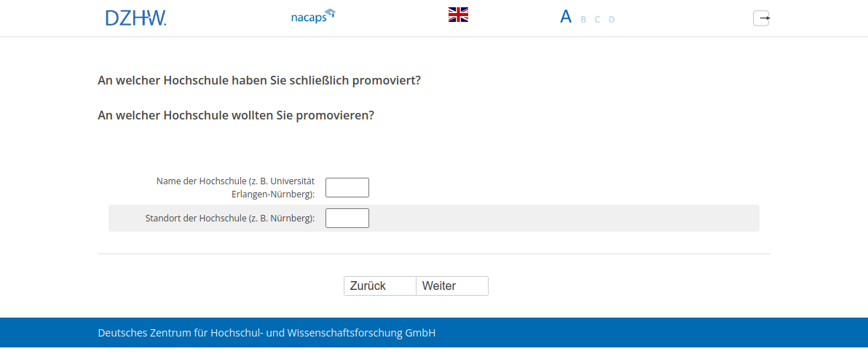Screen dimensions: 868x354
Task: Click the exit arrow icon
Action: [761, 18]
